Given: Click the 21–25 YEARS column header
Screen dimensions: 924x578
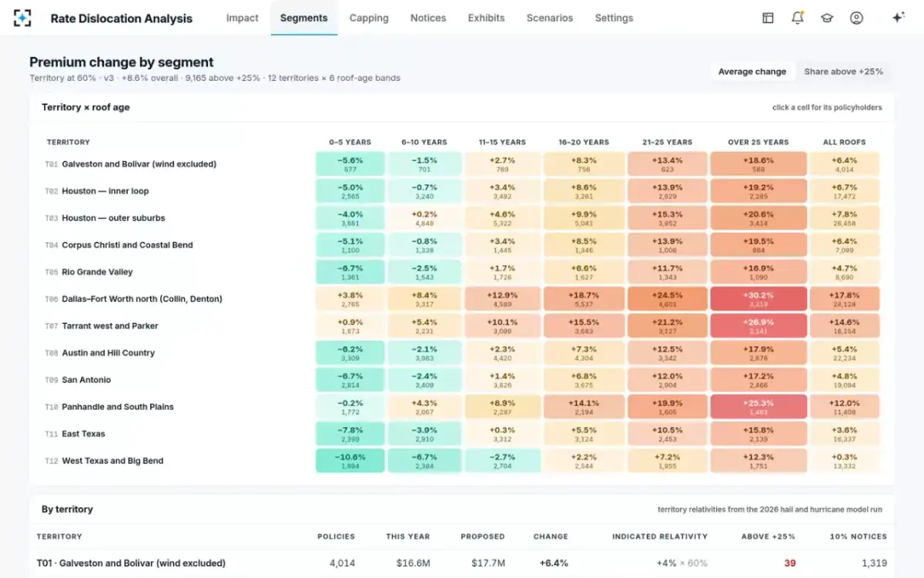Looking at the screenshot, I should tap(667, 142).
